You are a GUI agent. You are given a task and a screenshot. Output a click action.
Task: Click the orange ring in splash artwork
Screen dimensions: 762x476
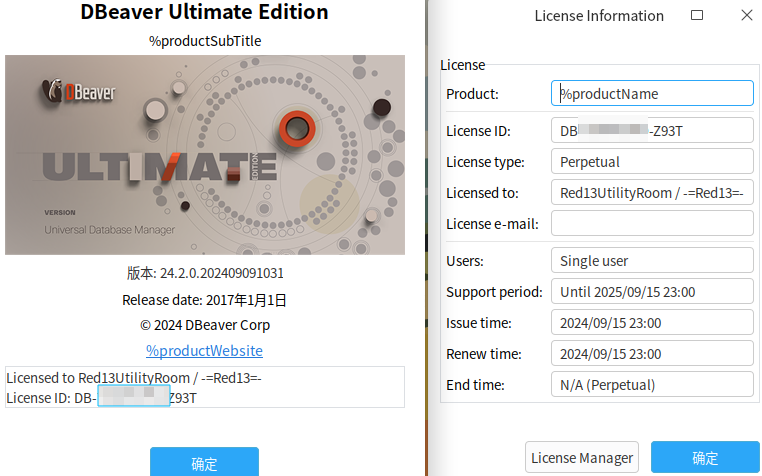[297, 129]
